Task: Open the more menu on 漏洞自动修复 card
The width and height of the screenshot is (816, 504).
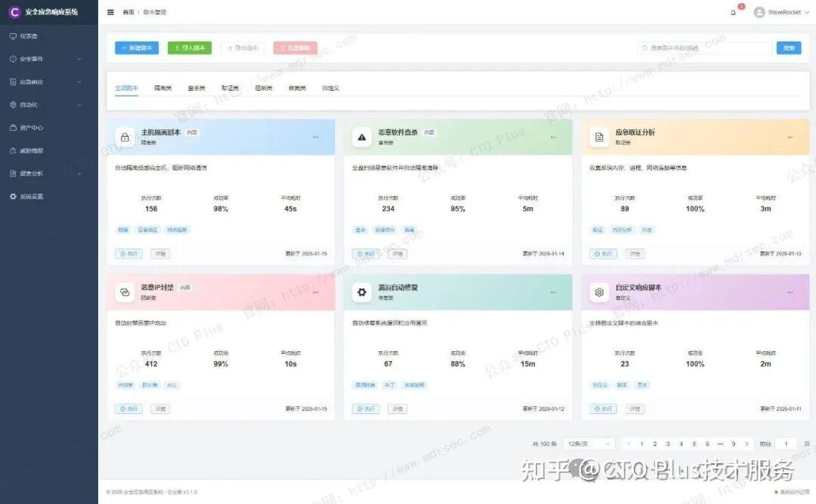Action: 552,292
